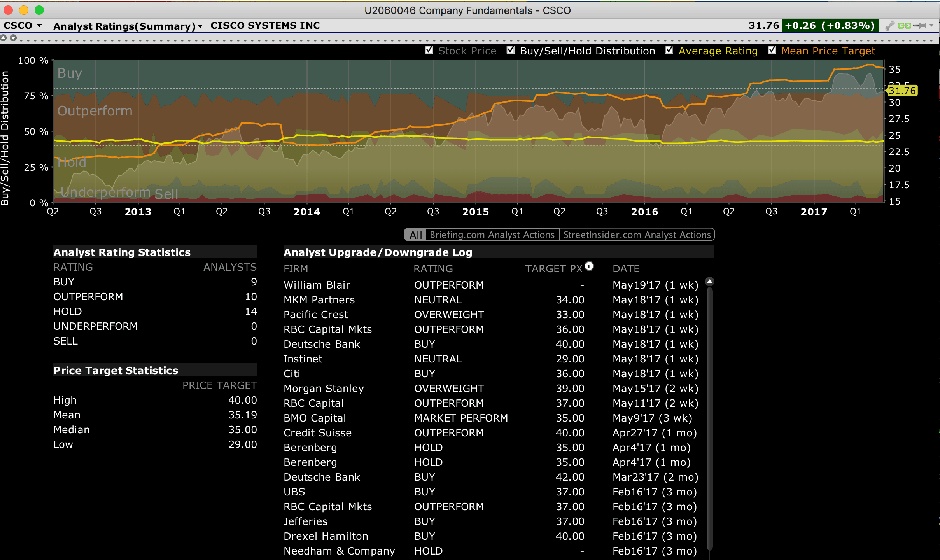Click the 31.76 price label on chart axis
The image size is (940, 560).
902,91
